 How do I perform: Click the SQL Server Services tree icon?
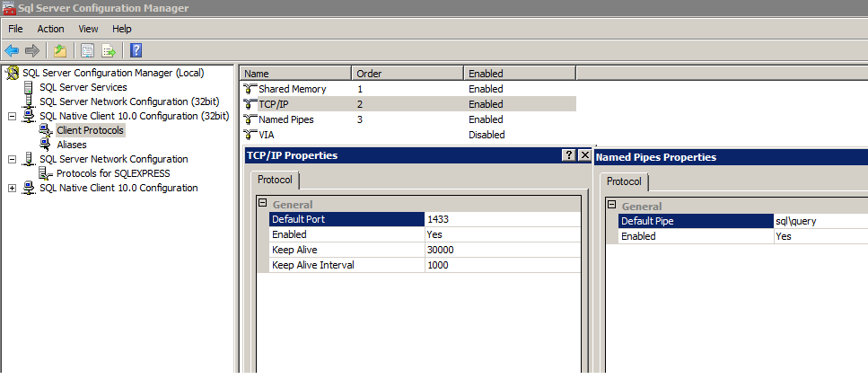point(28,87)
